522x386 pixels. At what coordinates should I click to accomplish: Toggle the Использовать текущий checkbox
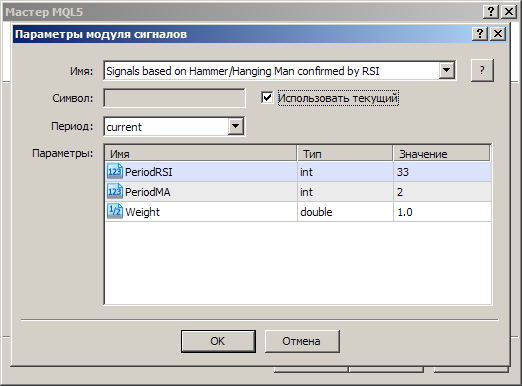click(267, 98)
